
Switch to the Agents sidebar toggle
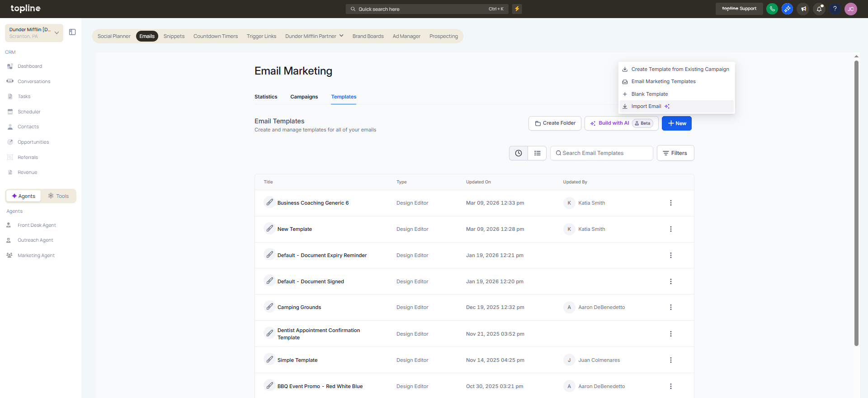[x=24, y=196]
